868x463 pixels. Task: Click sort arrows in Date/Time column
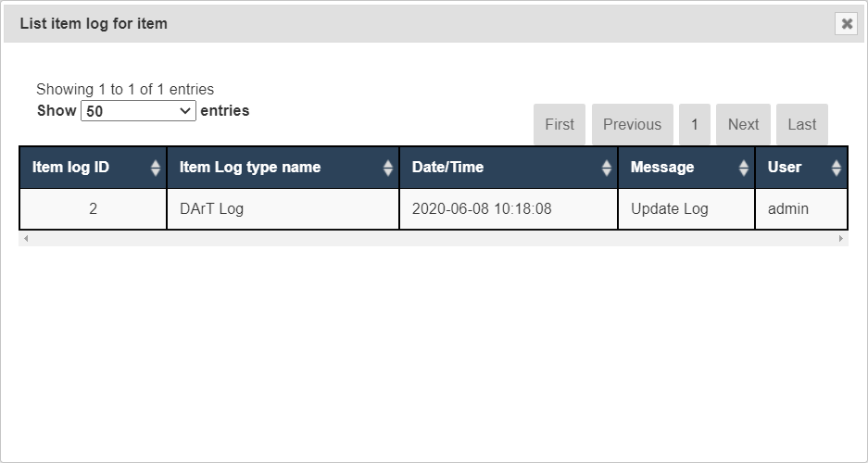607,169
